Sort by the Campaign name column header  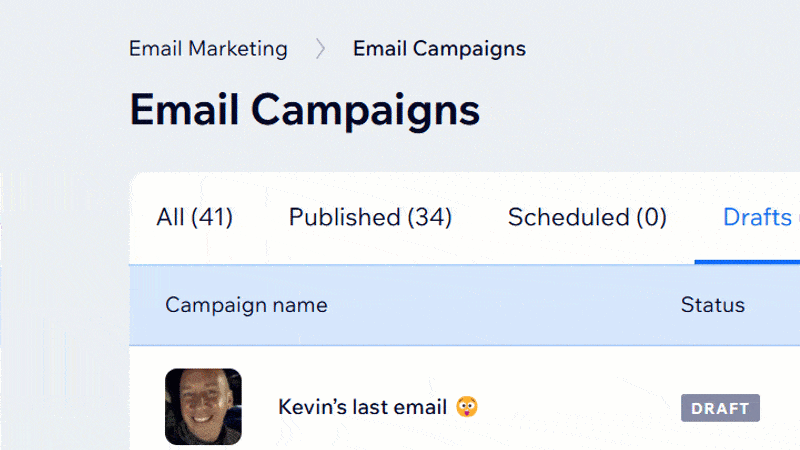(246, 305)
